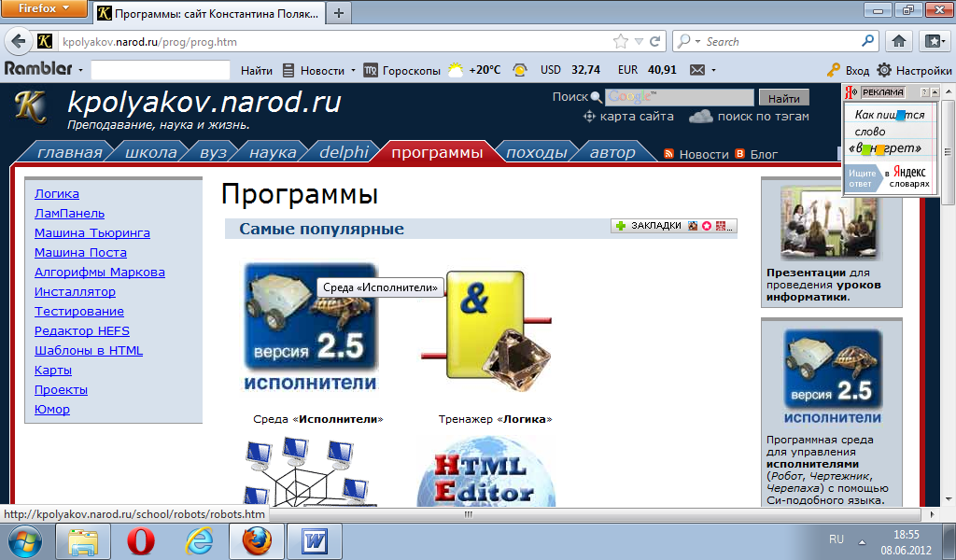
Task: Open the Машина Поста link
Action: click(80, 252)
